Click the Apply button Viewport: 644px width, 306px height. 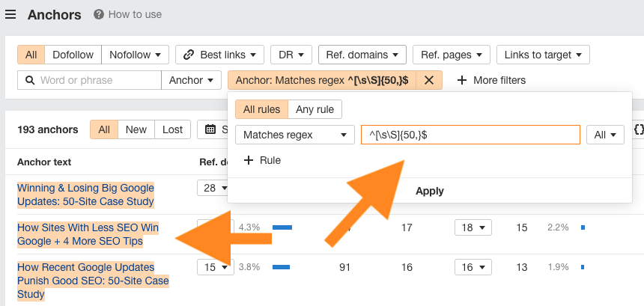(x=430, y=191)
